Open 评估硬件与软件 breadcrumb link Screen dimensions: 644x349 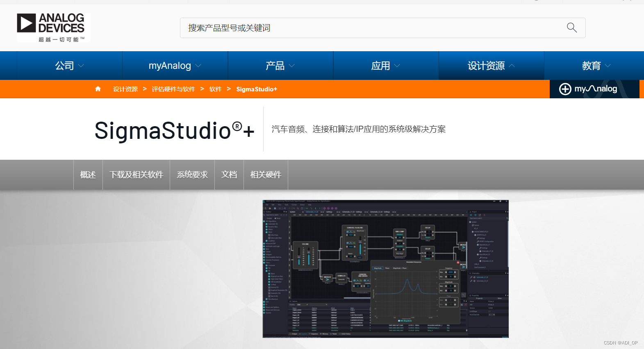(x=173, y=89)
